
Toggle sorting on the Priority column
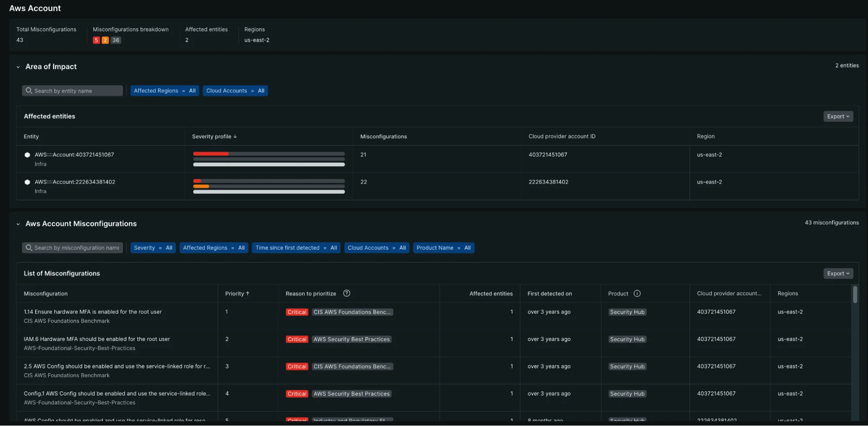[x=237, y=293]
